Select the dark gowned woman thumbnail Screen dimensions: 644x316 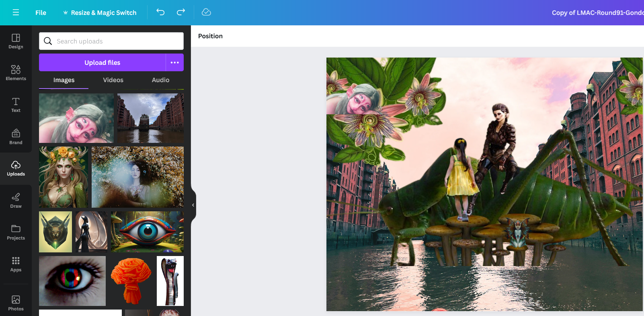tap(92, 232)
